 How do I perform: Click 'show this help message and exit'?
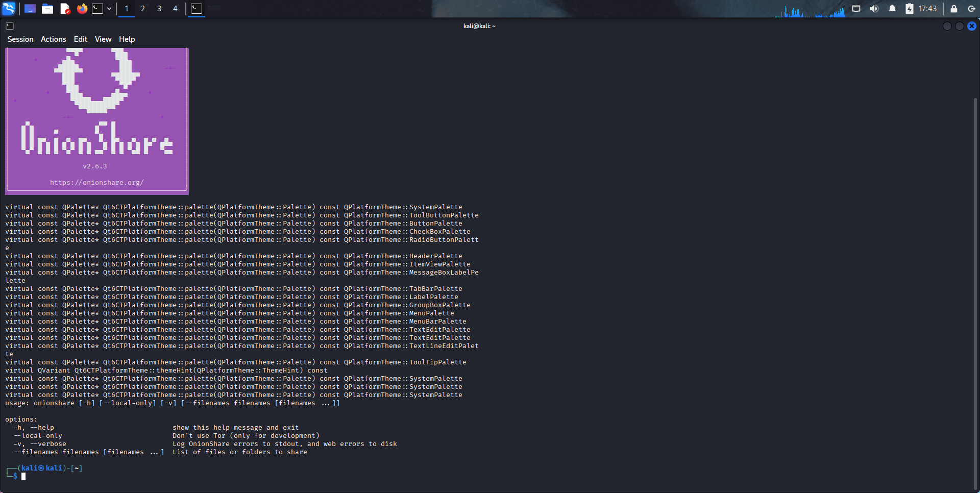[236, 428]
